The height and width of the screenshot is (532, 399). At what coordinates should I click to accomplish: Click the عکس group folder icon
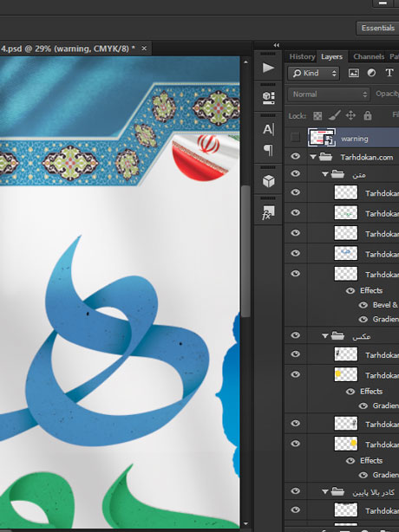click(x=338, y=336)
